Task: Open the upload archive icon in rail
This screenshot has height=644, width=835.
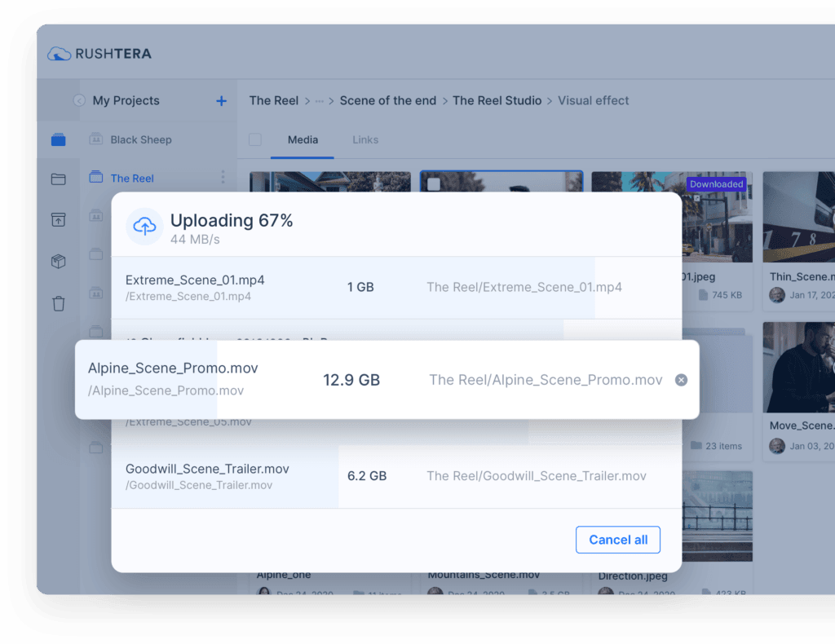Action: (59, 219)
